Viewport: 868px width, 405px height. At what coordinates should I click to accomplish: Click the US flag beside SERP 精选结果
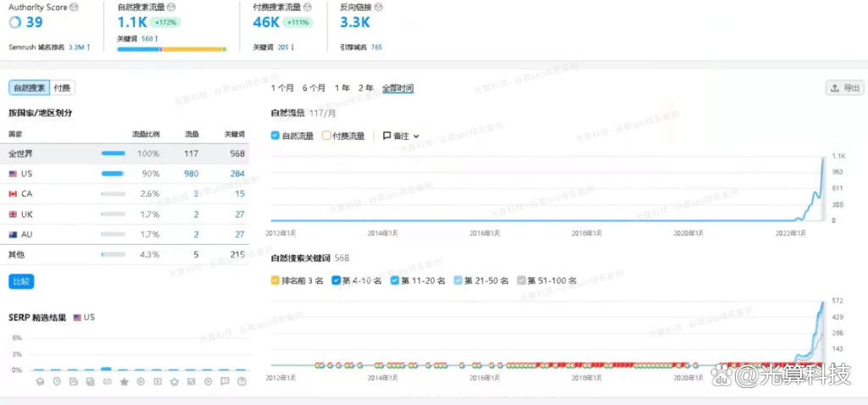pos(77,318)
